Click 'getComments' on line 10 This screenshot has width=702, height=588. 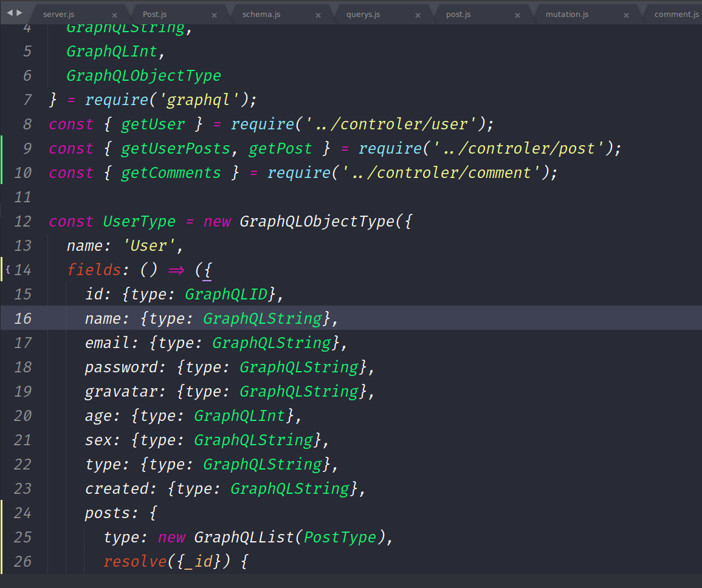(x=171, y=173)
